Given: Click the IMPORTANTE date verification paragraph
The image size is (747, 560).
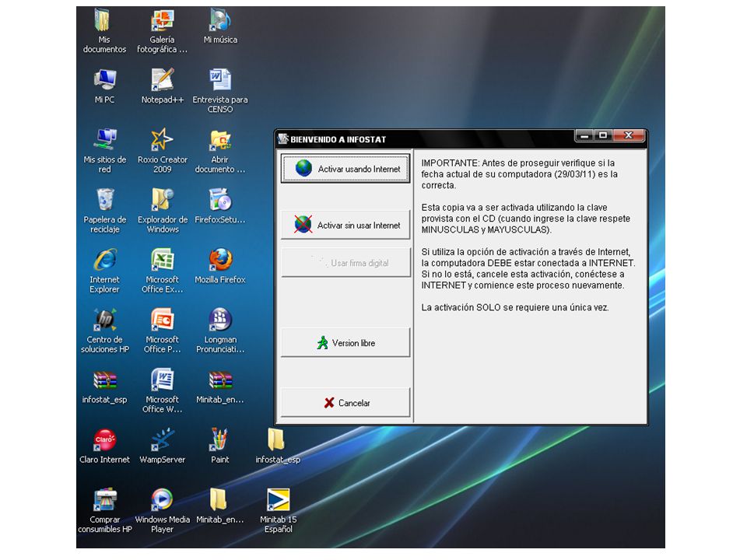Looking at the screenshot, I should (519, 174).
